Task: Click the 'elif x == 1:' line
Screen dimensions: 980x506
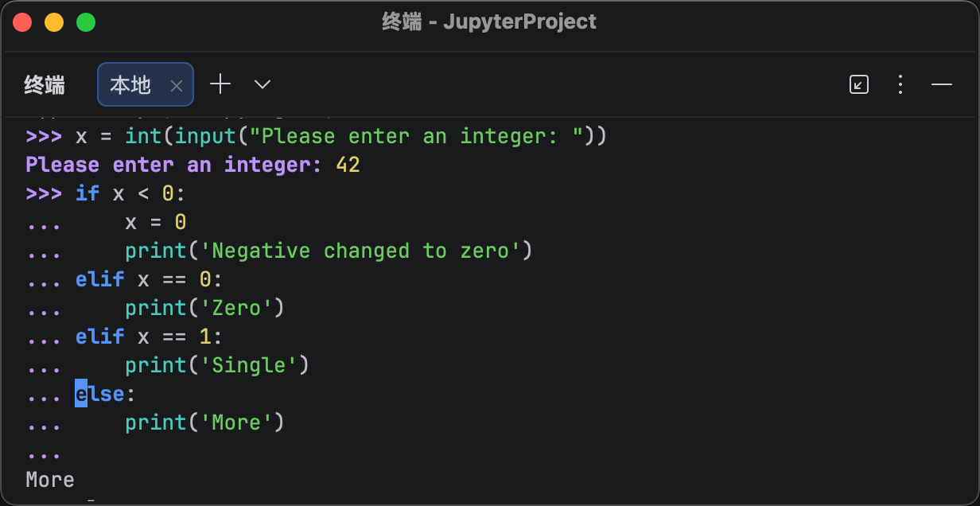Action: (149, 337)
